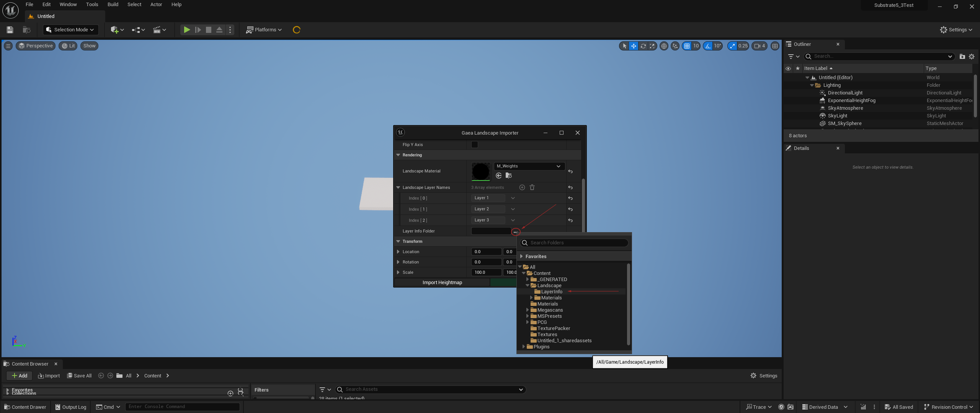Viewport: 980px width, 413px height.
Task: Open the Add actor quick menu icon
Action: coord(117,30)
